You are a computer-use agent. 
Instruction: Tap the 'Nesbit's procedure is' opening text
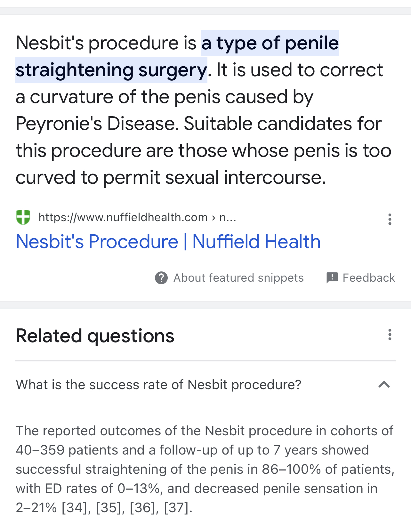tap(106, 43)
